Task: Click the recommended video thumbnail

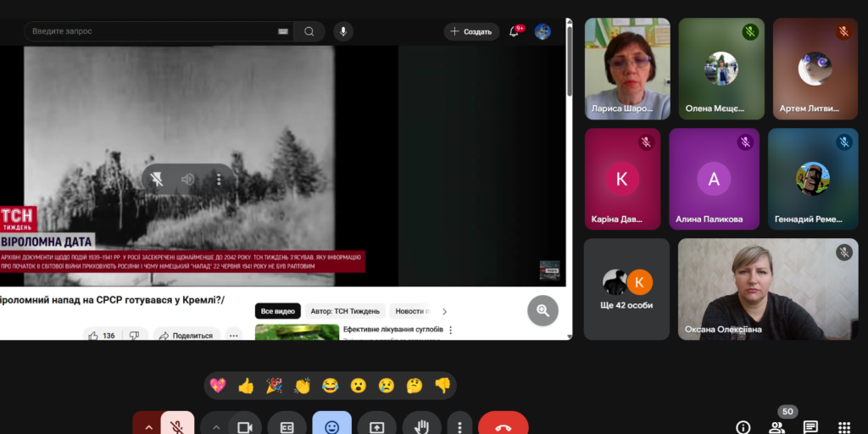Action: click(297, 332)
